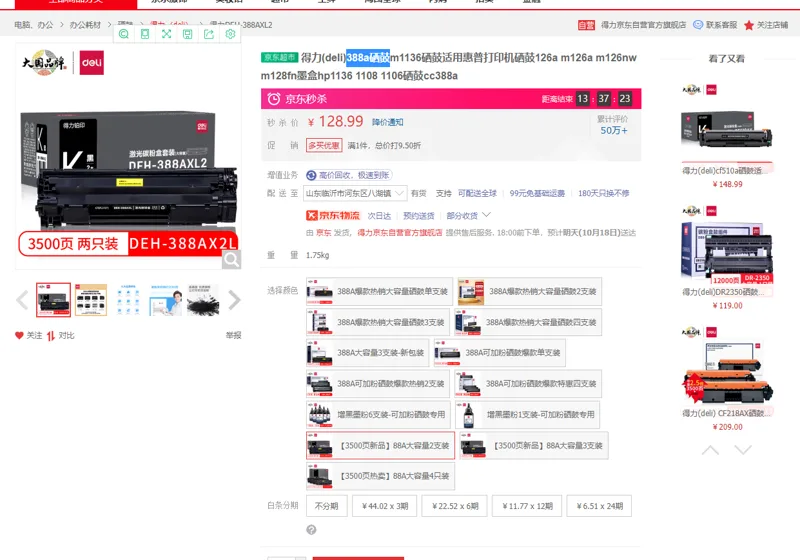The image size is (800, 560).
Task: Select option 【3500页新品】88A大容量3支装
Action: click(x=534, y=445)
